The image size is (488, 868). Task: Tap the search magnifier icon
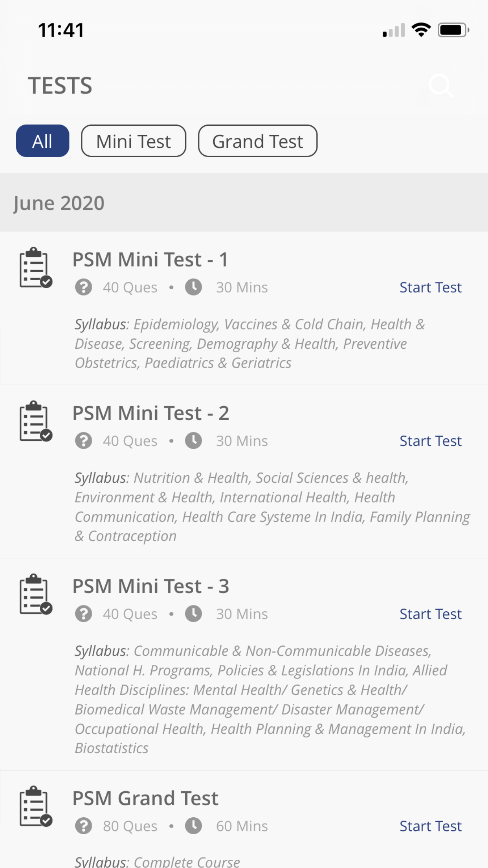click(441, 85)
